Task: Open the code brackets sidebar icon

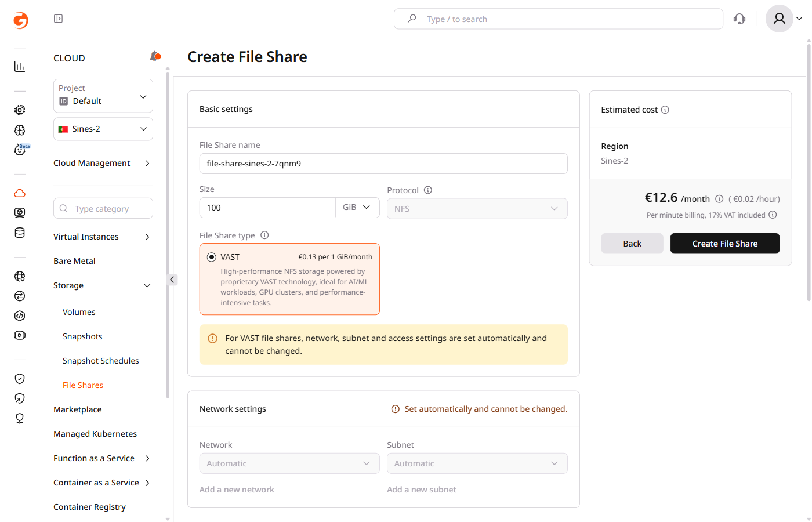Action: pyautogui.click(x=20, y=316)
